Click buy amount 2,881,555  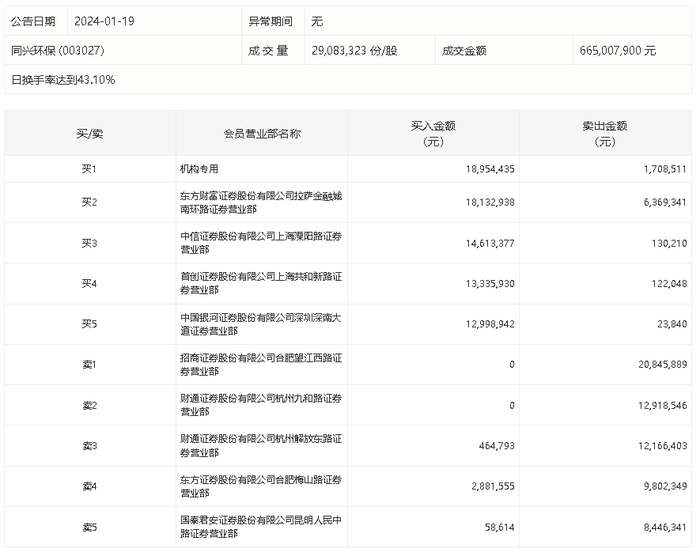(493, 486)
